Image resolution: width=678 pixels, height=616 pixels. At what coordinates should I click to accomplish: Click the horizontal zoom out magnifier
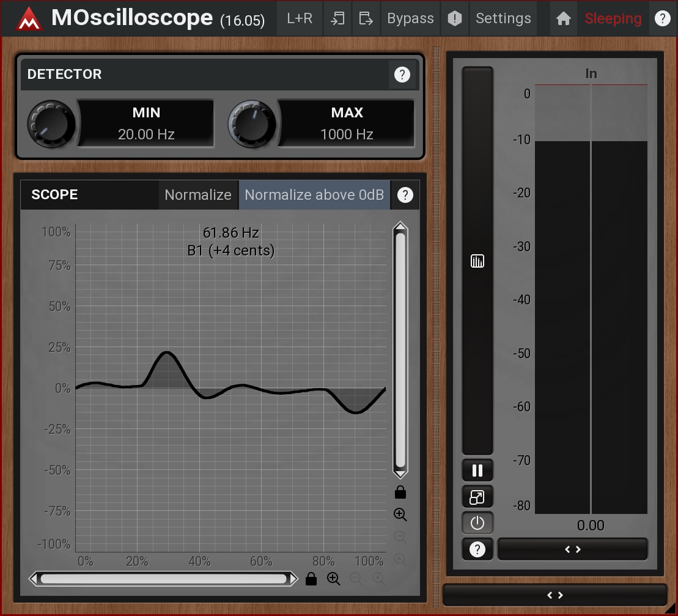pyautogui.click(x=356, y=578)
